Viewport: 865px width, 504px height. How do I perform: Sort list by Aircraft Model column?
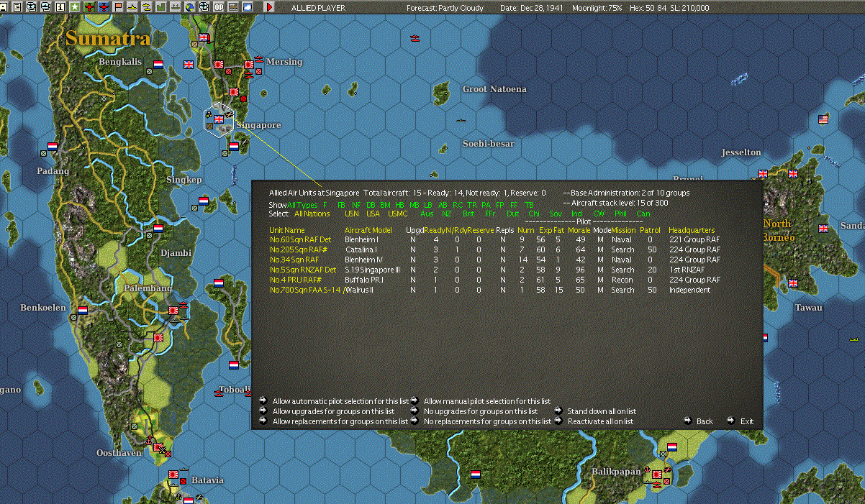[368, 230]
